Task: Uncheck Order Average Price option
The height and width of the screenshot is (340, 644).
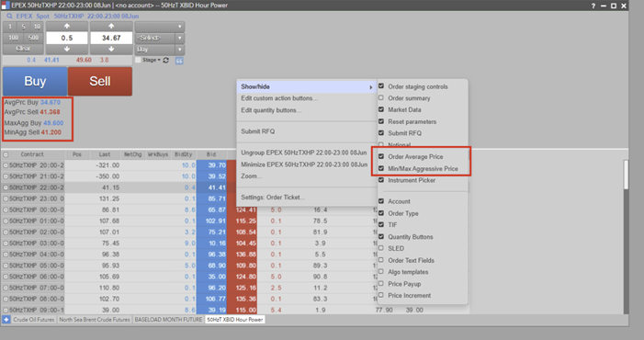Action: [x=381, y=156]
